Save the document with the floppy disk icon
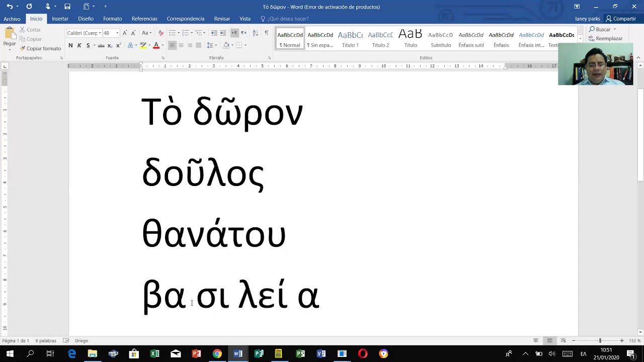 (67, 7)
